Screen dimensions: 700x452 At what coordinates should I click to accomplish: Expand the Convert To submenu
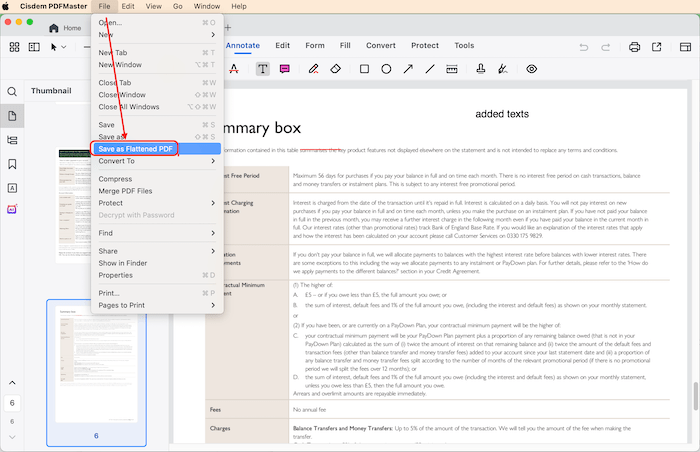point(156,161)
